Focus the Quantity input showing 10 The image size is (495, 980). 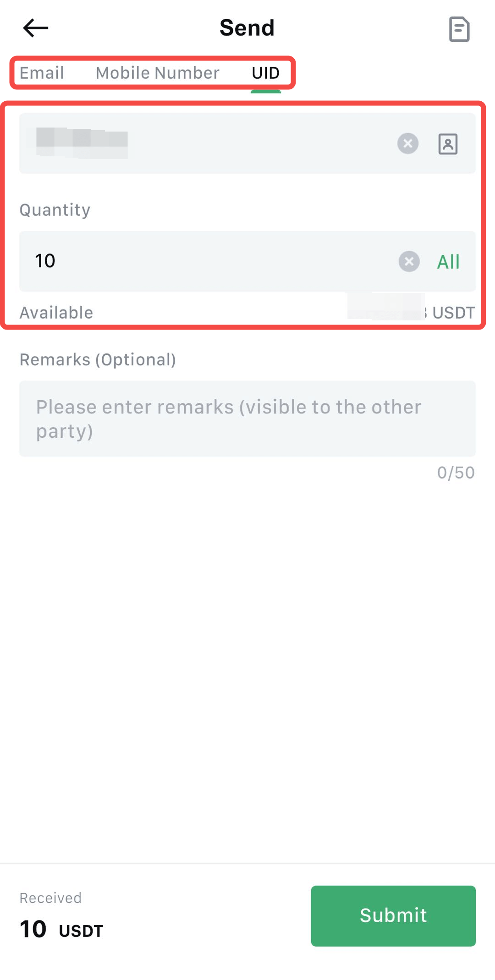coord(206,261)
